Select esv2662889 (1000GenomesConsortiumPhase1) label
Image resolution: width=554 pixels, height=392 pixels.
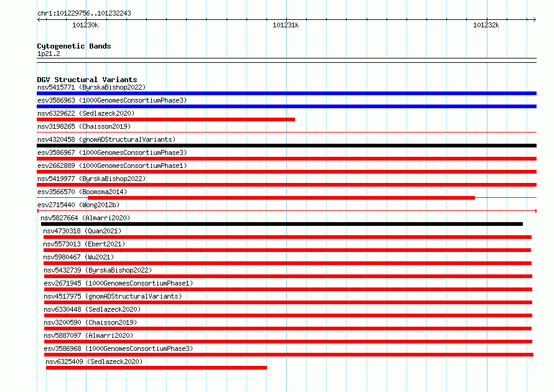click(112, 166)
